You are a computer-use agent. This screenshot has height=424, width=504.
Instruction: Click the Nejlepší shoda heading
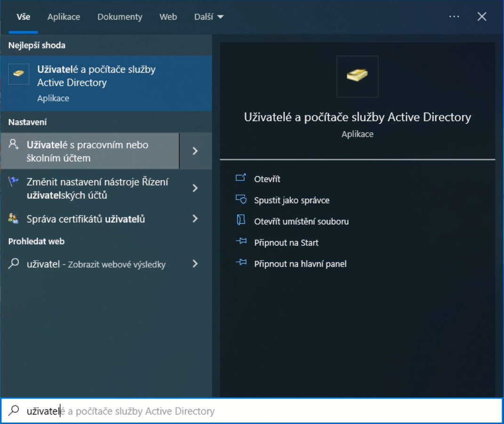(x=37, y=45)
